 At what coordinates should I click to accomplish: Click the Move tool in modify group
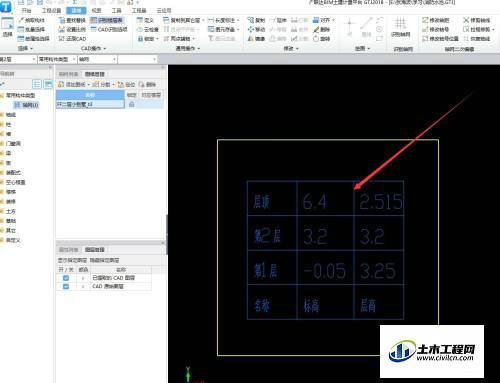[x=256, y=29]
